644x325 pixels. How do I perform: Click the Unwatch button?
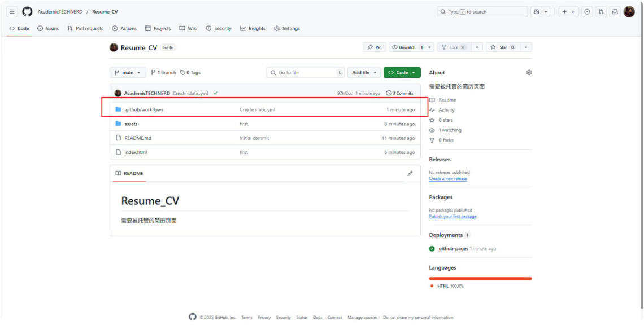[x=407, y=47]
